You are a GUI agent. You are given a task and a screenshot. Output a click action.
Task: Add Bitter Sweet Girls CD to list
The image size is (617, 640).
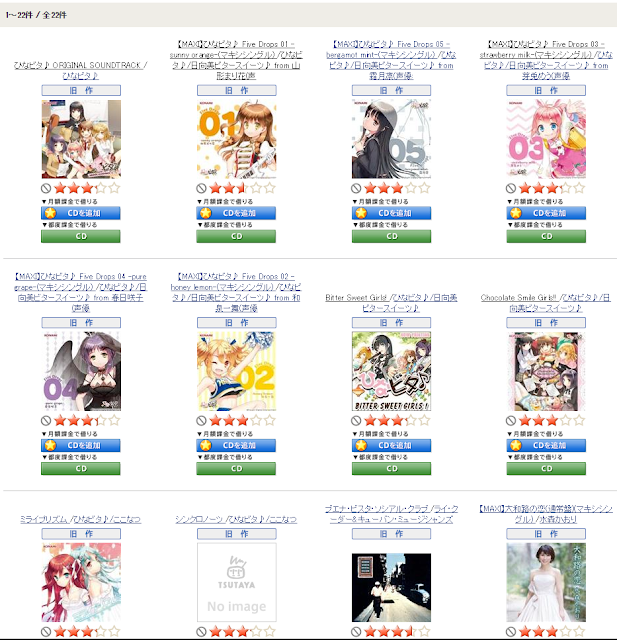pyautogui.click(x=391, y=445)
